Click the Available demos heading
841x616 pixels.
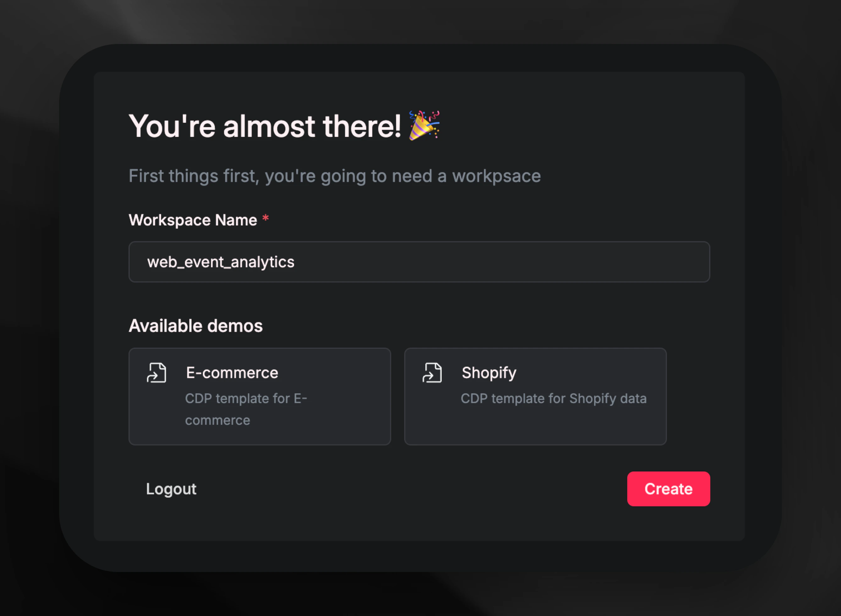pyautogui.click(x=196, y=326)
